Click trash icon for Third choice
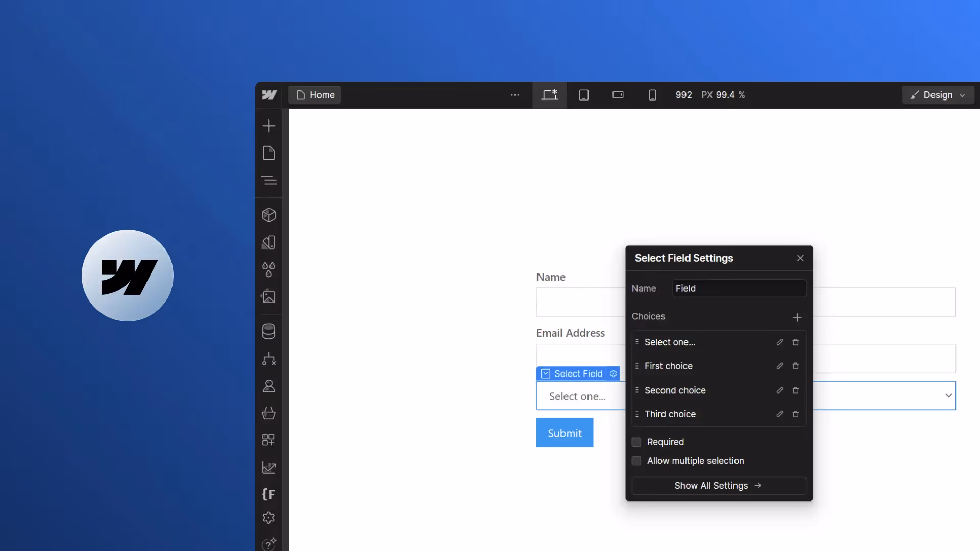 click(795, 414)
